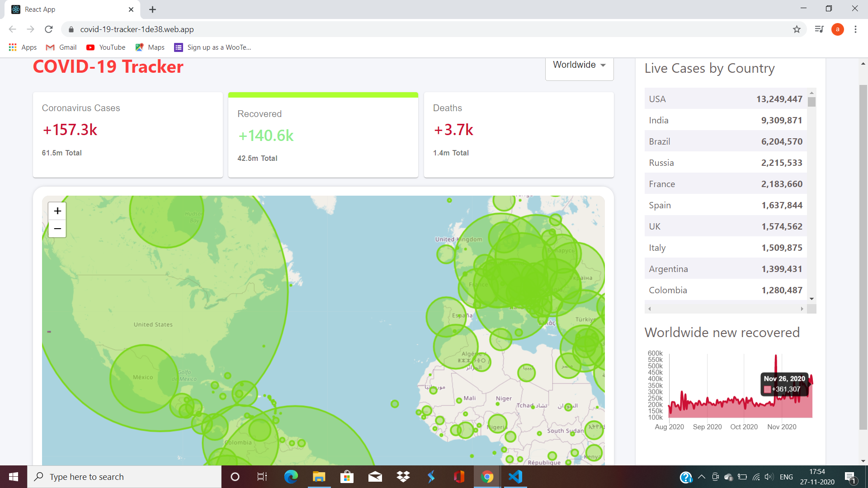
Task: Open Chrome media control icon
Action: tap(819, 29)
